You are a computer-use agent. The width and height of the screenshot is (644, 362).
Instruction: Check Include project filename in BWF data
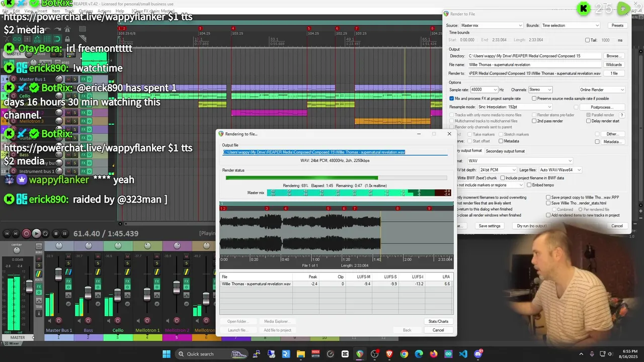(503, 178)
